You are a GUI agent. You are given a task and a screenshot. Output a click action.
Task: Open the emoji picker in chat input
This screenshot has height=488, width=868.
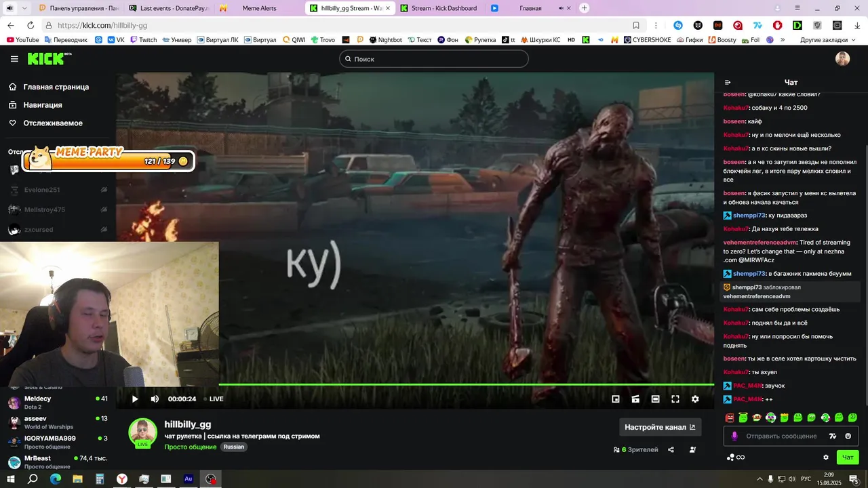click(x=848, y=436)
